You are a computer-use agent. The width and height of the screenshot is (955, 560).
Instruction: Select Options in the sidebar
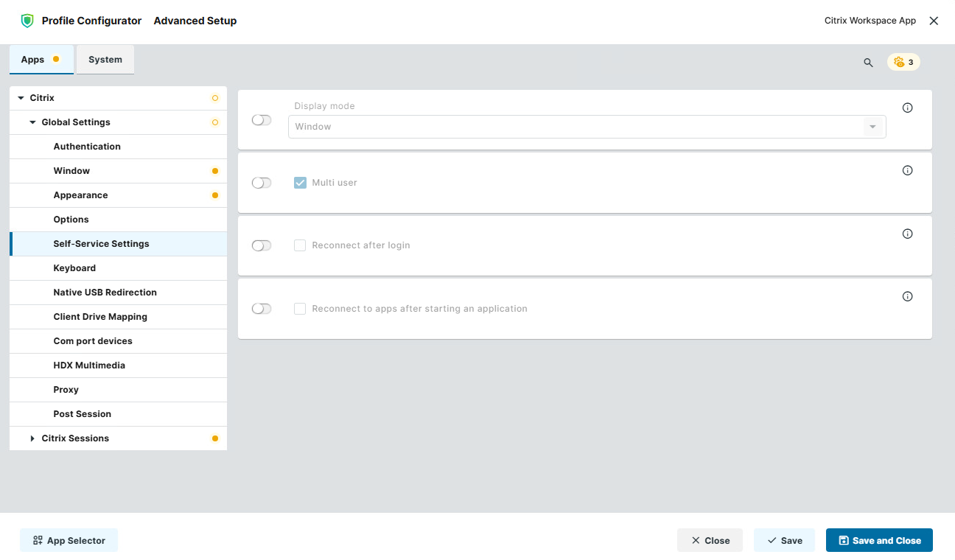point(118,220)
